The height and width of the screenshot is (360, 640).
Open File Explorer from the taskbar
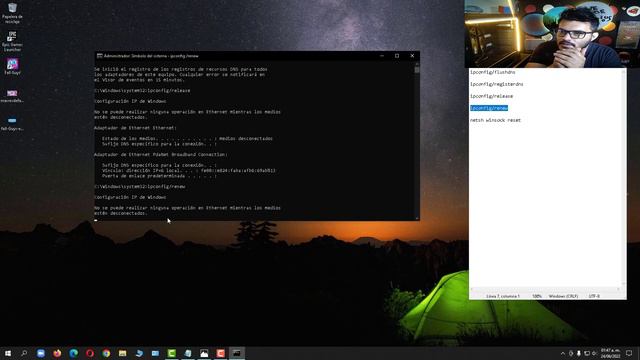coord(122,353)
